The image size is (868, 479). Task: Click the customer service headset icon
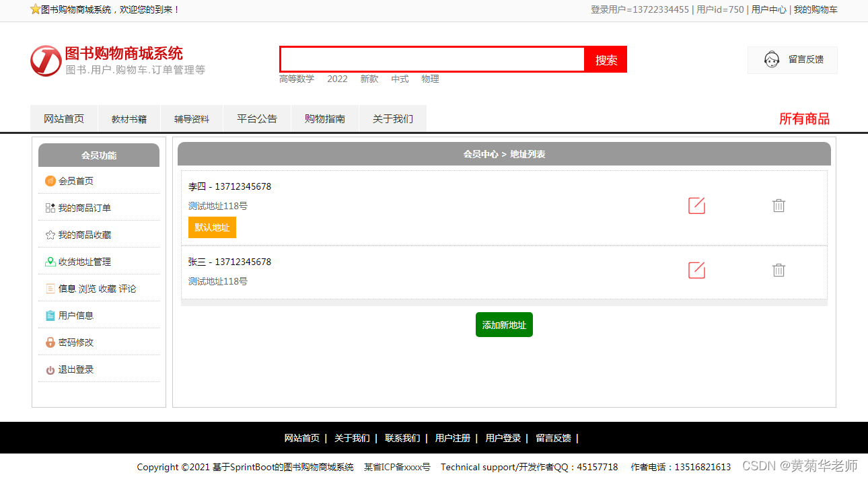[772, 59]
